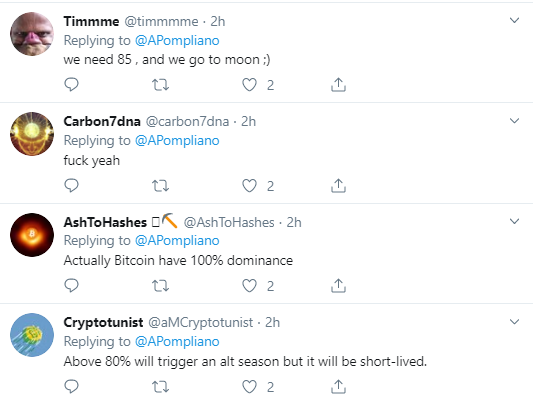
Task: Reply to Timmme's tweet
Action: coord(71,85)
